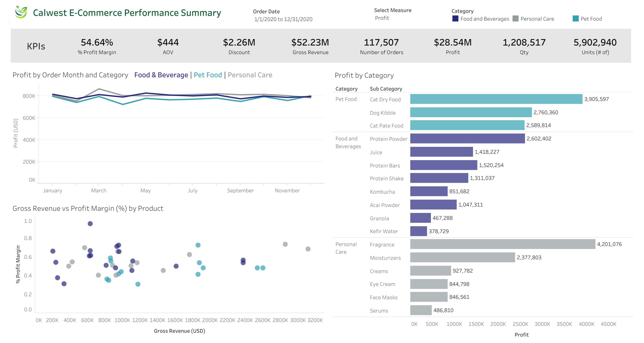Select the Cat Dry Food profit bar

[496, 99]
